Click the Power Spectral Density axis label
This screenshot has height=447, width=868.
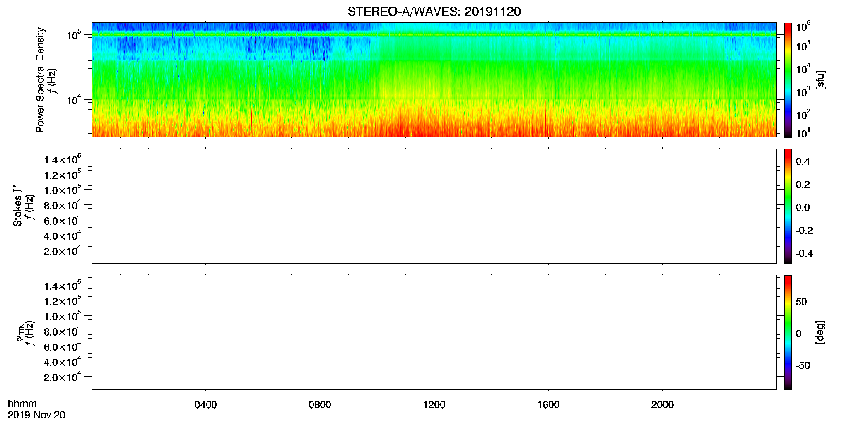tap(40, 80)
